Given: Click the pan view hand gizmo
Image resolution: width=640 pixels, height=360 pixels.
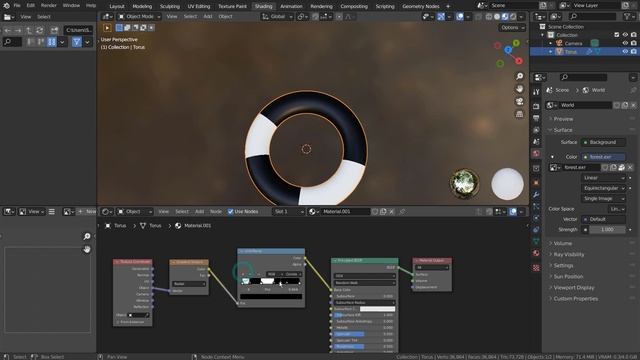Looking at the screenshot, I should coord(520,89).
